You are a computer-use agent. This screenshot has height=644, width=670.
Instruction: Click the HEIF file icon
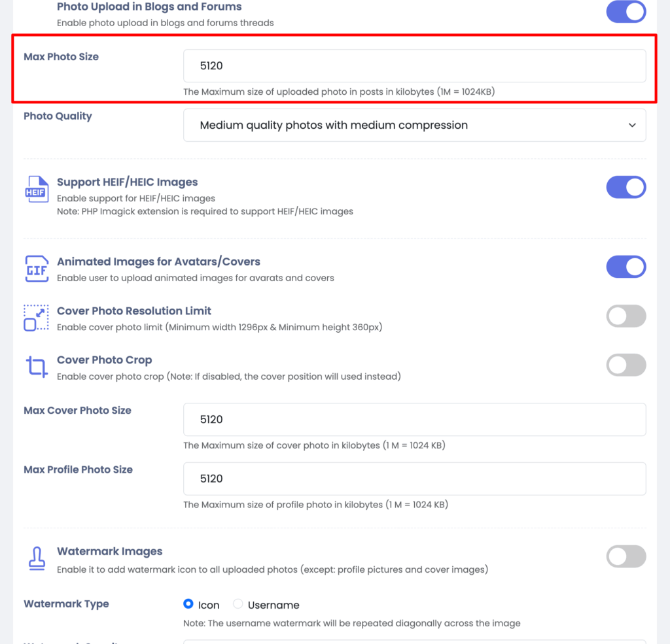37,189
